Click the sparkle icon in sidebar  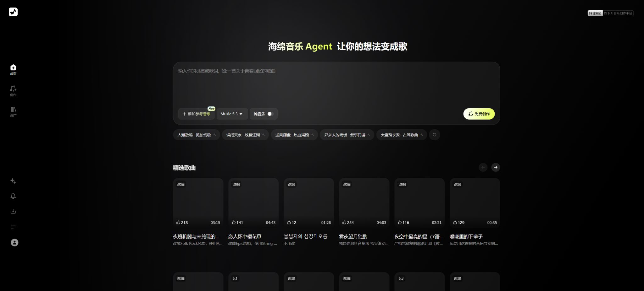pyautogui.click(x=13, y=181)
